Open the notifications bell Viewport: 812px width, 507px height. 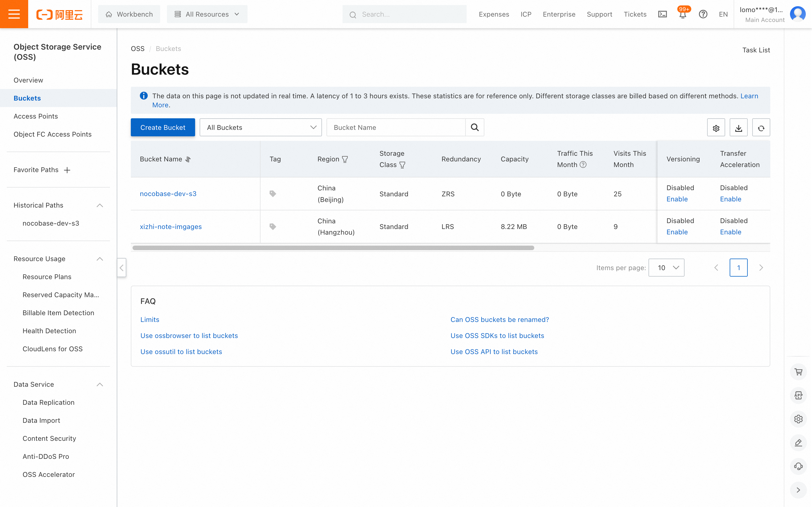[683, 15]
